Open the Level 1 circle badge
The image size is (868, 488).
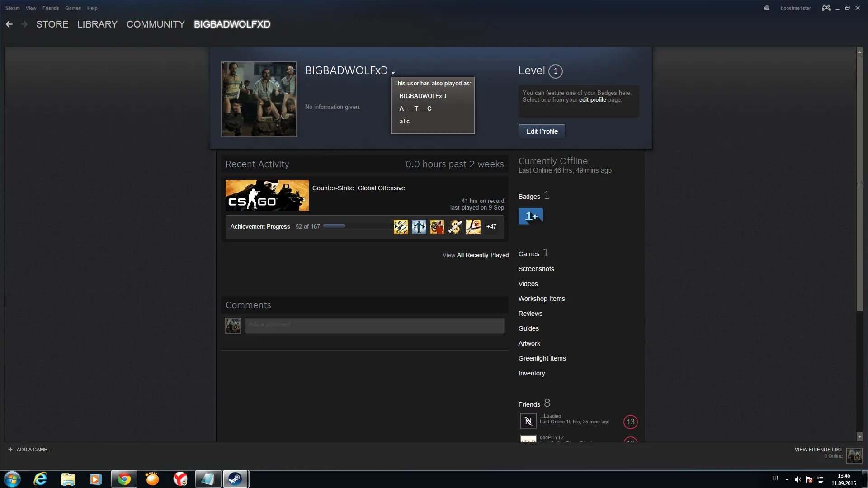point(555,71)
